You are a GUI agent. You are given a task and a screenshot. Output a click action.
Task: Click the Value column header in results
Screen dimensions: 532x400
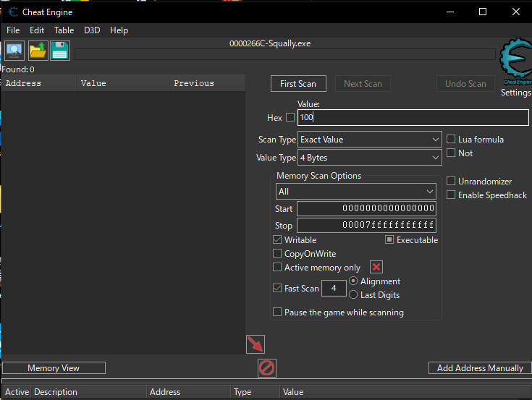pyautogui.click(x=123, y=83)
